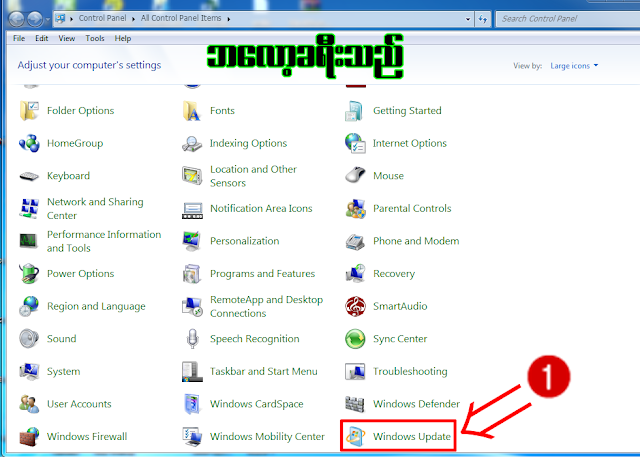Open Network and Sharing Center icon
This screenshot has height=457, width=640.
click(29, 209)
